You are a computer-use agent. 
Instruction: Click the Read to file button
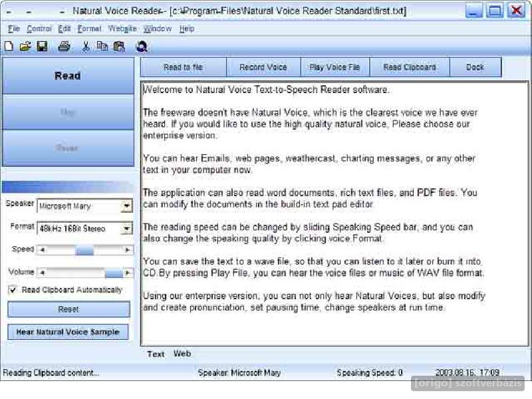(184, 67)
